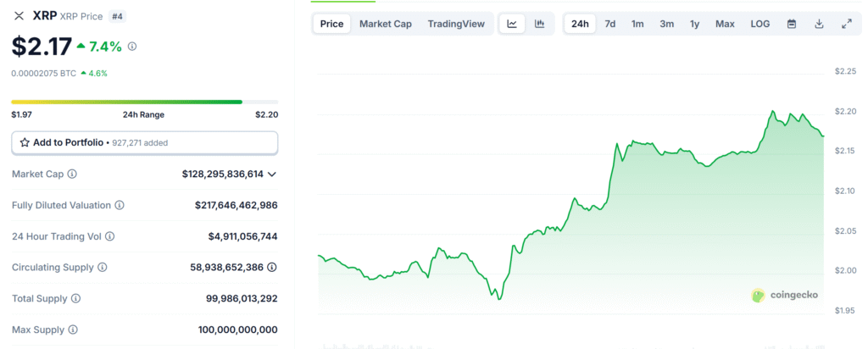Open info icon for 24 Hour Trading Vol
Image resolution: width=868 pixels, height=349 pixels.
[109, 236]
